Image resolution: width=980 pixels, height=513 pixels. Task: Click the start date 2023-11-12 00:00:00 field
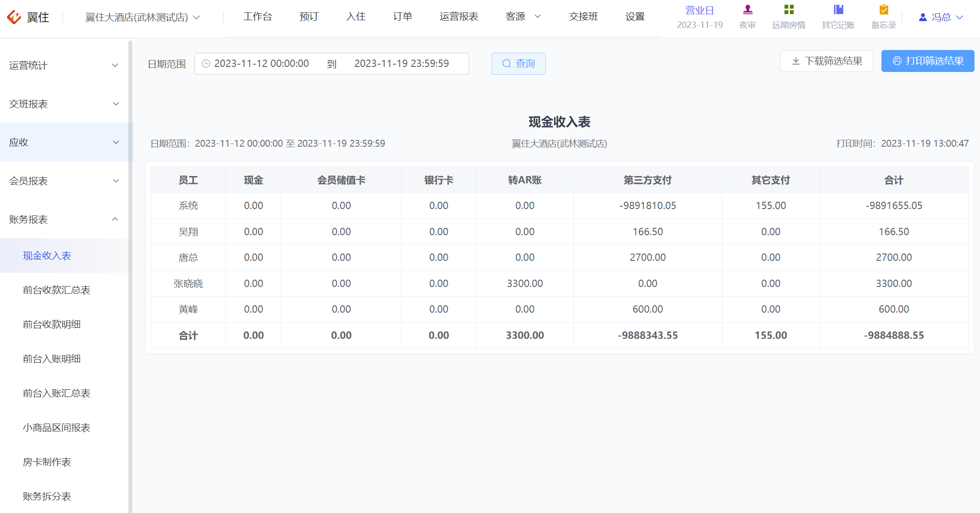262,64
